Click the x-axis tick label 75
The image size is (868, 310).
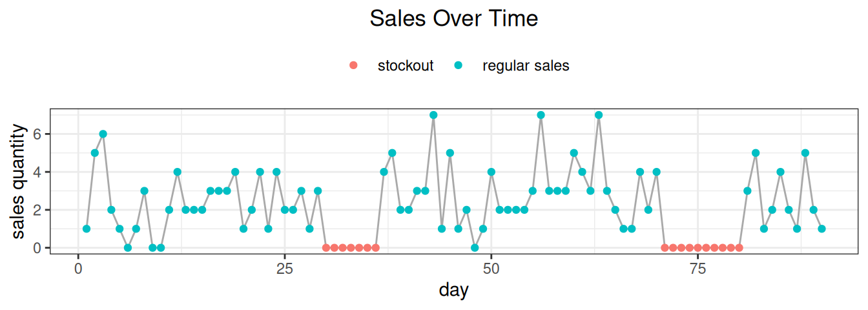[698, 267]
